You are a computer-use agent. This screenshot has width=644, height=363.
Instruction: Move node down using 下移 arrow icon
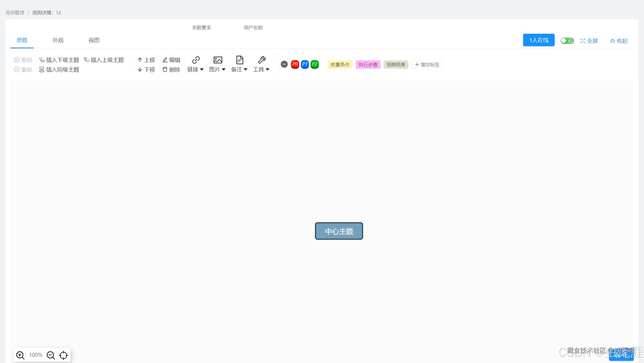tap(140, 70)
